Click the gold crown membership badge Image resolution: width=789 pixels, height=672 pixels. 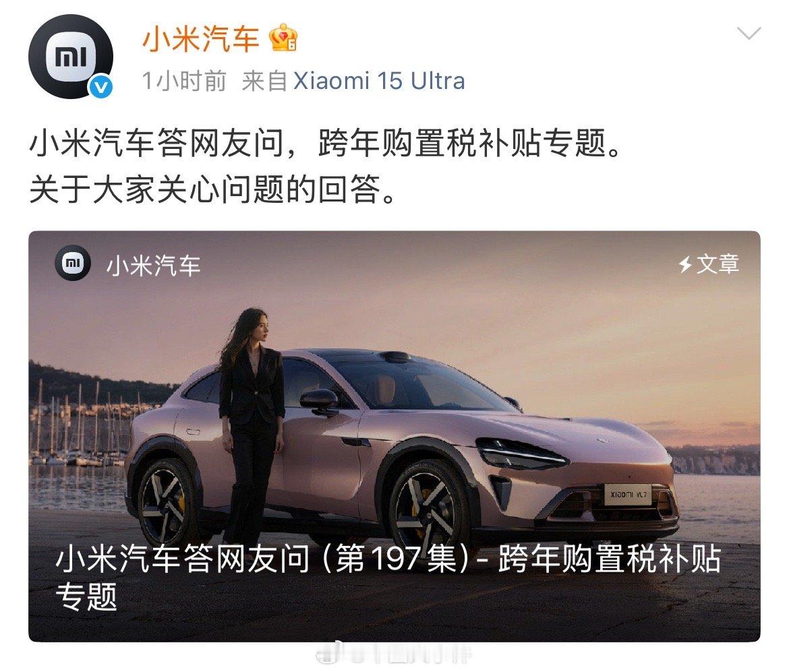coord(284,37)
